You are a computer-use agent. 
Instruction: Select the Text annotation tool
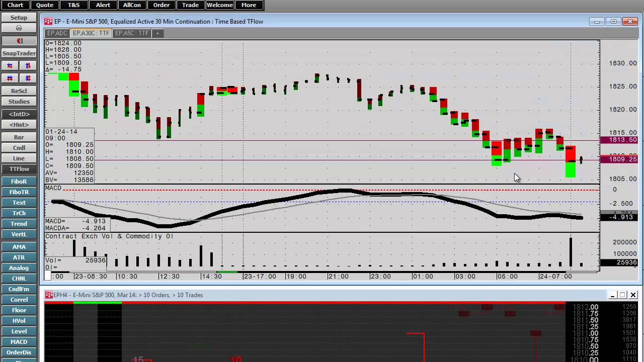coord(19,203)
